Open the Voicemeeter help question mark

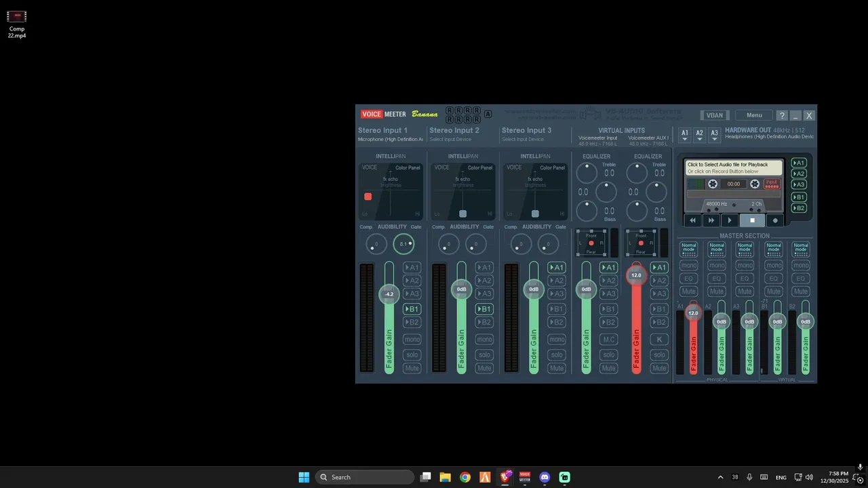(x=782, y=115)
